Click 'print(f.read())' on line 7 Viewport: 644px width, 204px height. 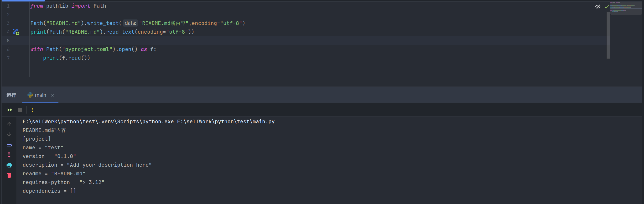tap(67, 58)
